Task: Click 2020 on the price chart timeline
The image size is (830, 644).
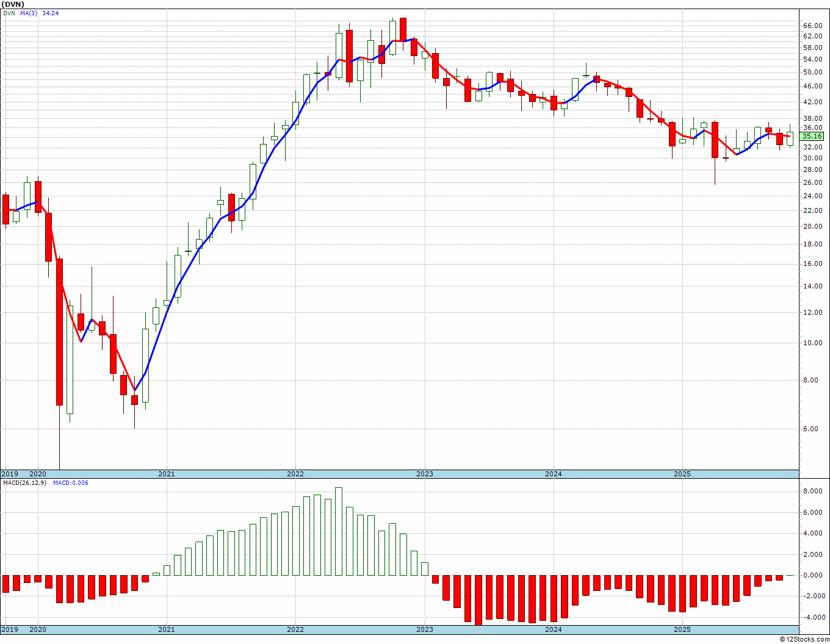Action: click(x=38, y=474)
